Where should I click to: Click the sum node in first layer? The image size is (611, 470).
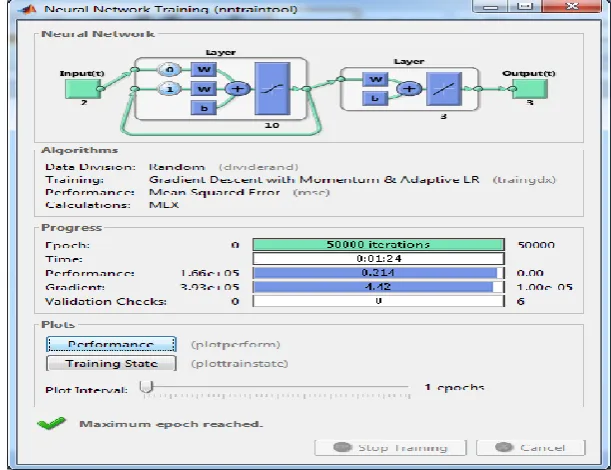click(237, 89)
